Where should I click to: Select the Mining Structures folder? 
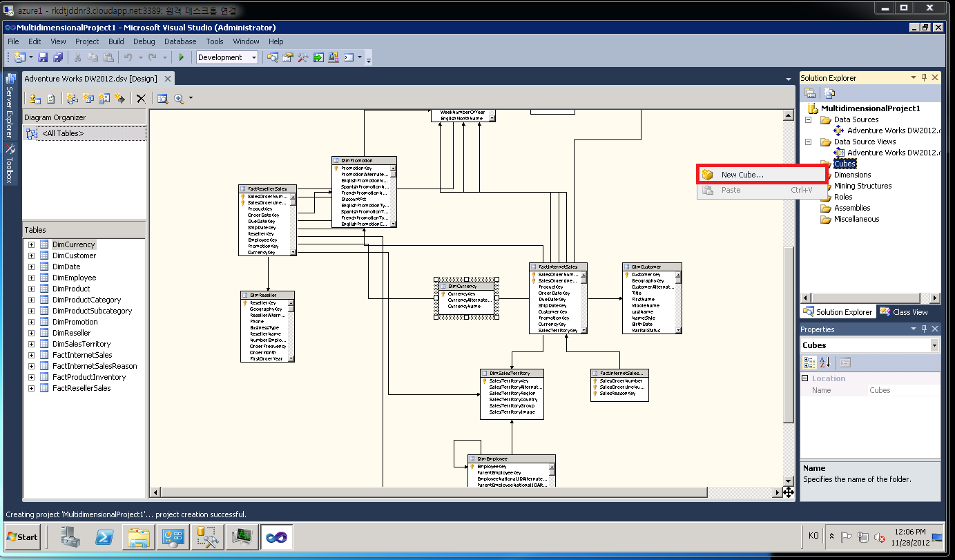(862, 186)
